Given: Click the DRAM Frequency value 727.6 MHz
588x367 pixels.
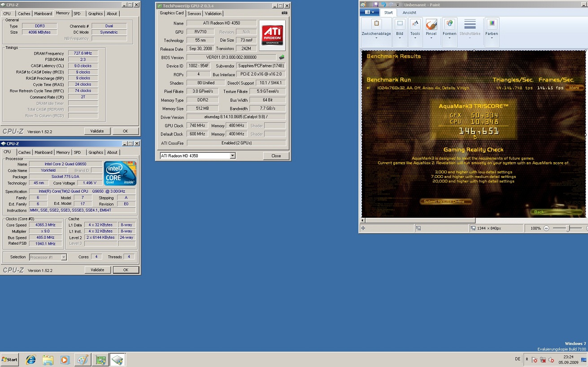Looking at the screenshot, I should (x=83, y=53).
